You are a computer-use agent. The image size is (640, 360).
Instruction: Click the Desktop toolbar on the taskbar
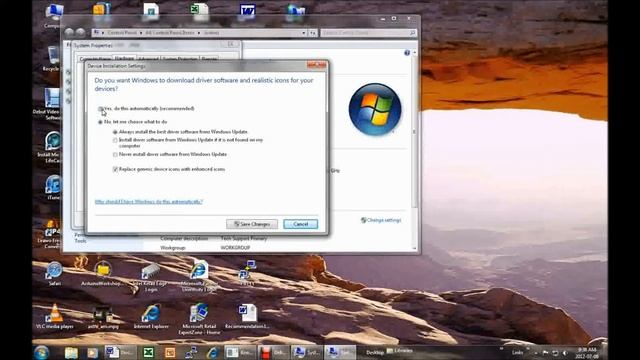pyautogui.click(x=375, y=353)
